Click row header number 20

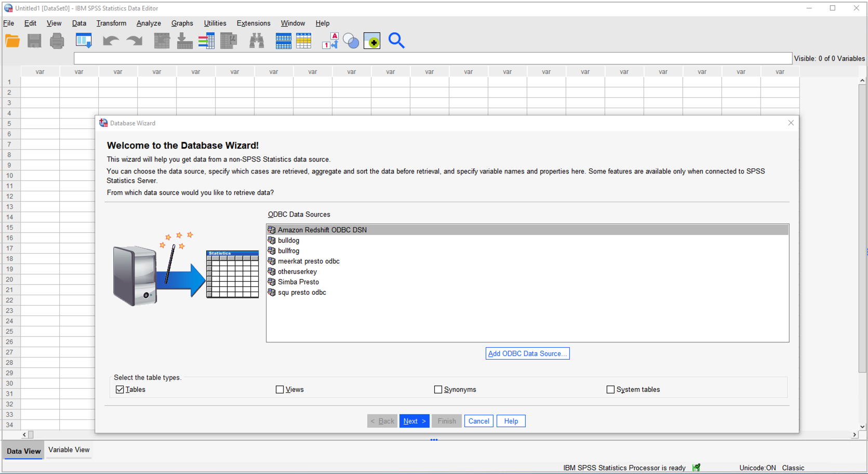(10, 279)
